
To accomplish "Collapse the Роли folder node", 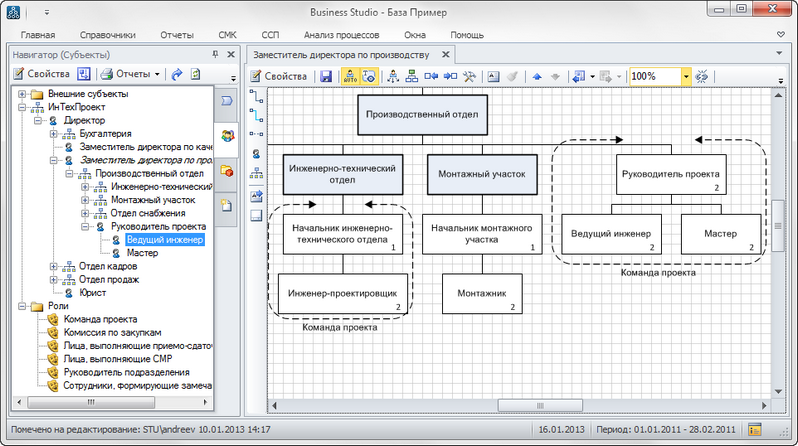I will 22,306.
